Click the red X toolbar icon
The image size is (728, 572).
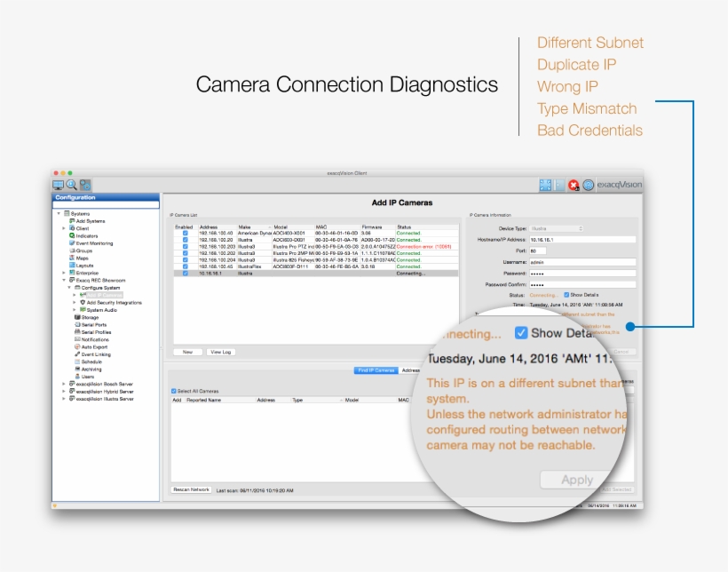click(x=574, y=185)
